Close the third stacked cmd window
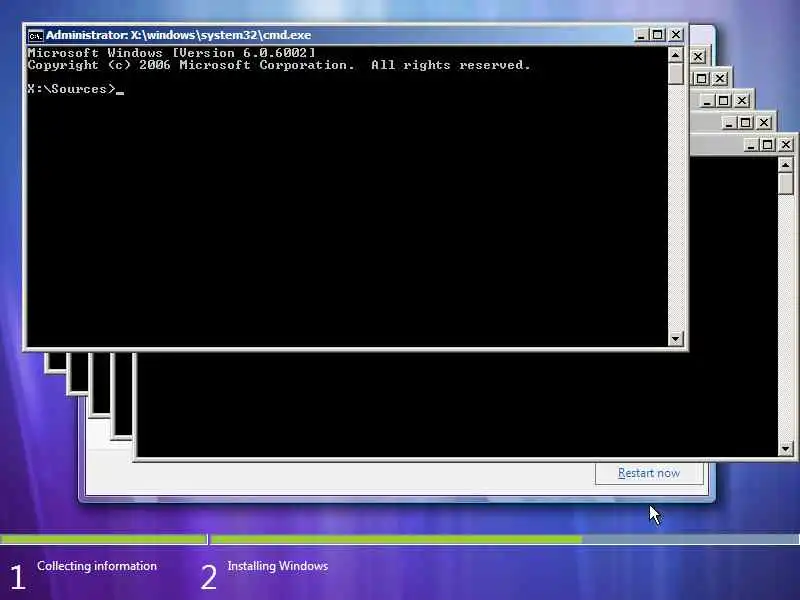Image resolution: width=800 pixels, height=600 pixels. [x=720, y=79]
